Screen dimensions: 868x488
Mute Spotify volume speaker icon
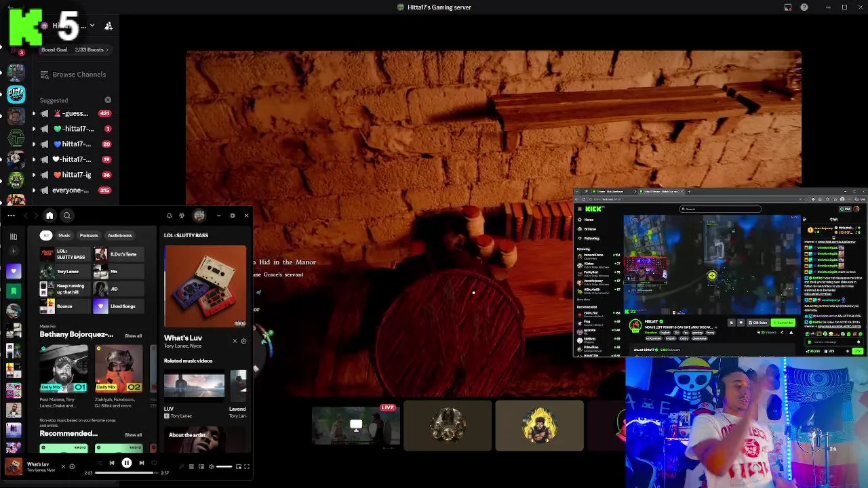pyautogui.click(x=211, y=466)
